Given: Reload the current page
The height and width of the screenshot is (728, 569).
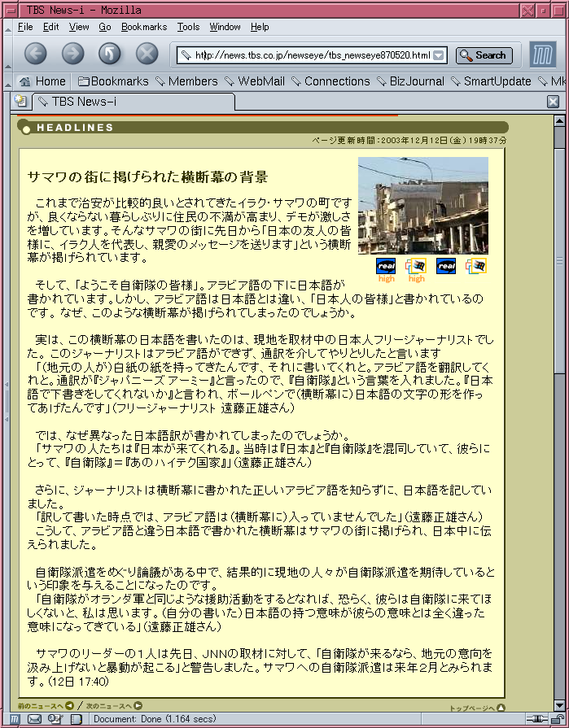Looking at the screenshot, I should coord(110,54).
